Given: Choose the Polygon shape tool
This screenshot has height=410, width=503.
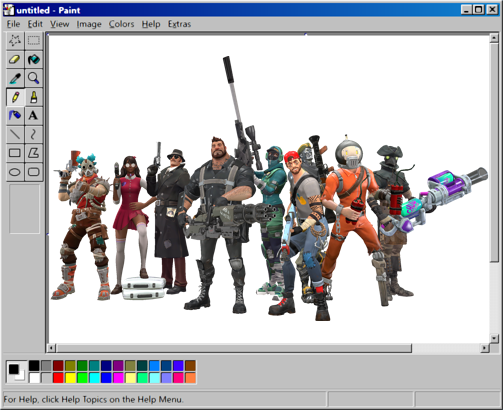Looking at the screenshot, I should [x=34, y=153].
